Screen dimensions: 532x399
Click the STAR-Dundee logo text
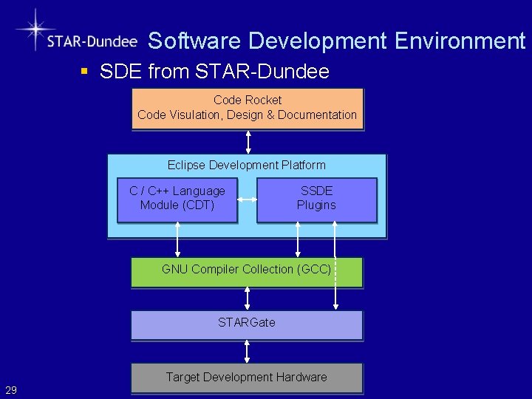coord(92,41)
